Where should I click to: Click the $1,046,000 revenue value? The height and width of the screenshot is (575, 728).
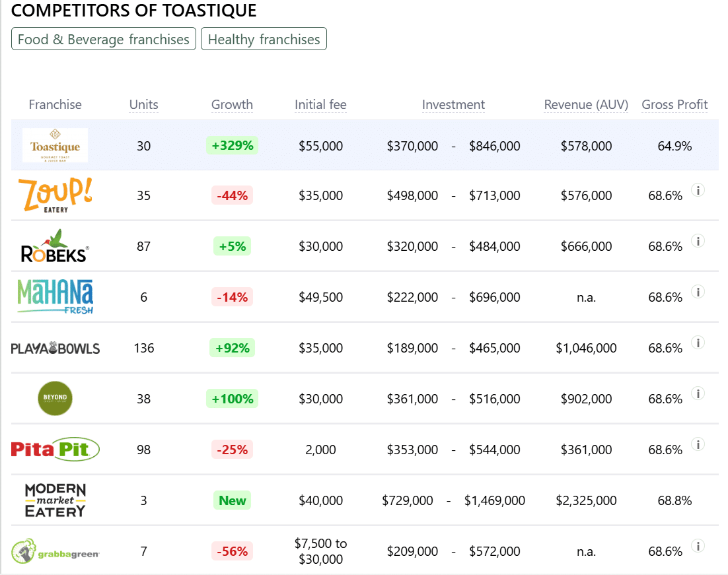click(587, 348)
